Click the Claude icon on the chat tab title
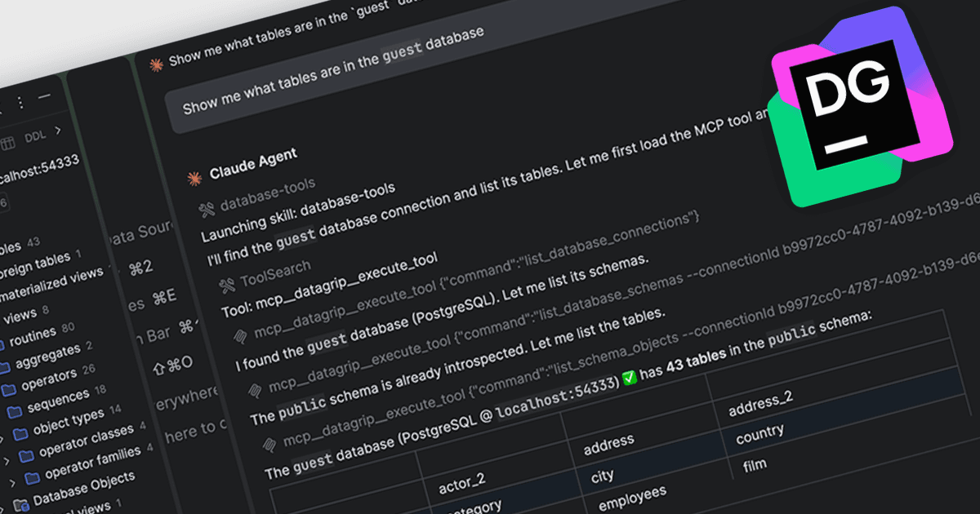This screenshot has width=980, height=514. coord(157,64)
